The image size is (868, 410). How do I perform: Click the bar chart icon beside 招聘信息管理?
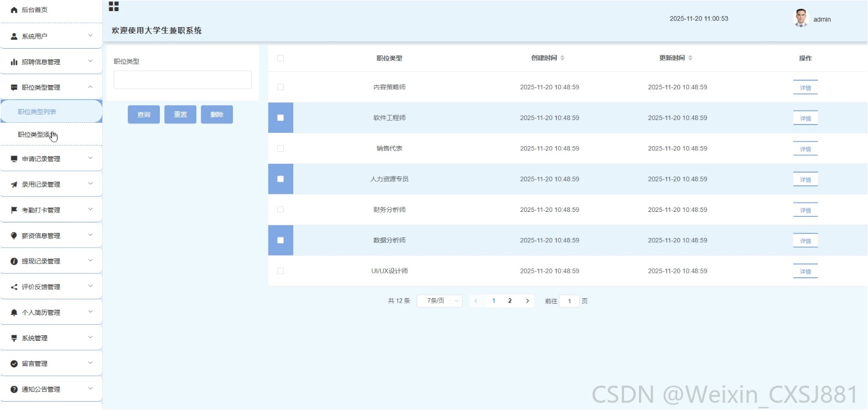click(14, 62)
